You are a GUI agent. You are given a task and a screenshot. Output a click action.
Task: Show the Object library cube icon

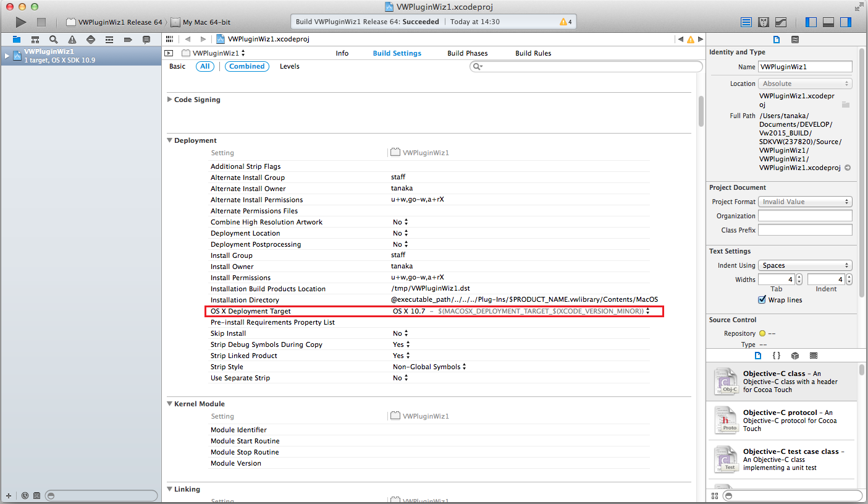795,356
